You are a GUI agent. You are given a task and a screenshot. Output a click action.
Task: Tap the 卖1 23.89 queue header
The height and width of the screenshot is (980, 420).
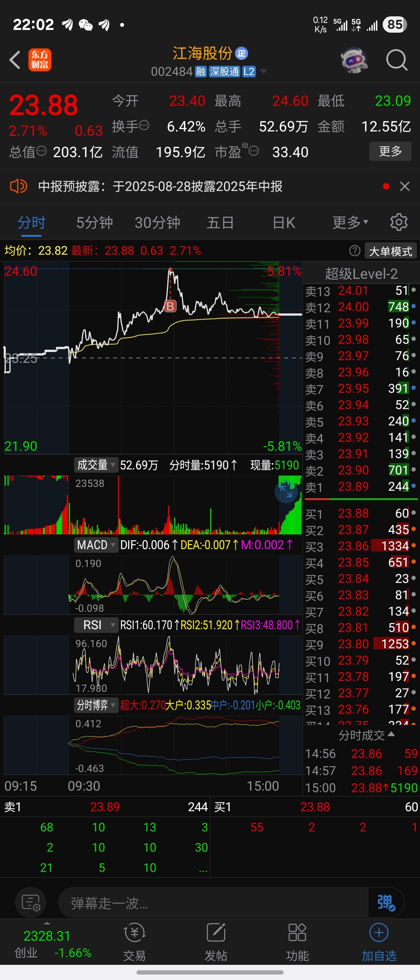click(105, 807)
